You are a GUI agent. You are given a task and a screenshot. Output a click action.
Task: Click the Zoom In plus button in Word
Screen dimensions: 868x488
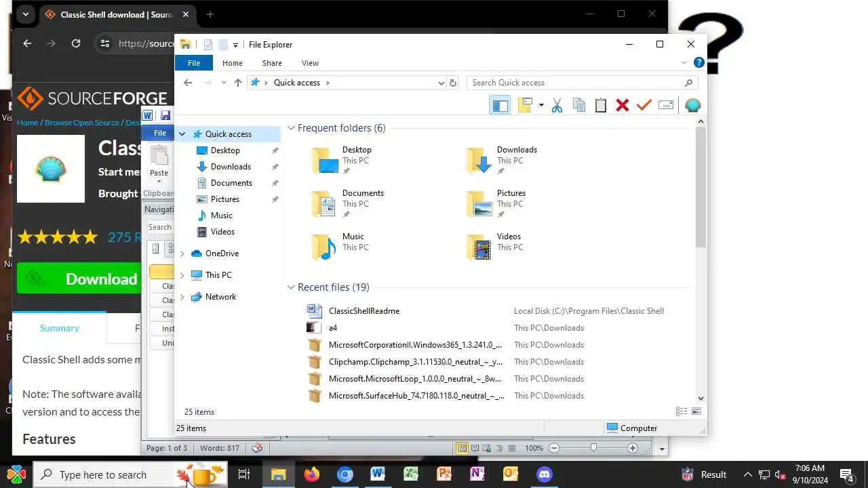[x=633, y=448]
